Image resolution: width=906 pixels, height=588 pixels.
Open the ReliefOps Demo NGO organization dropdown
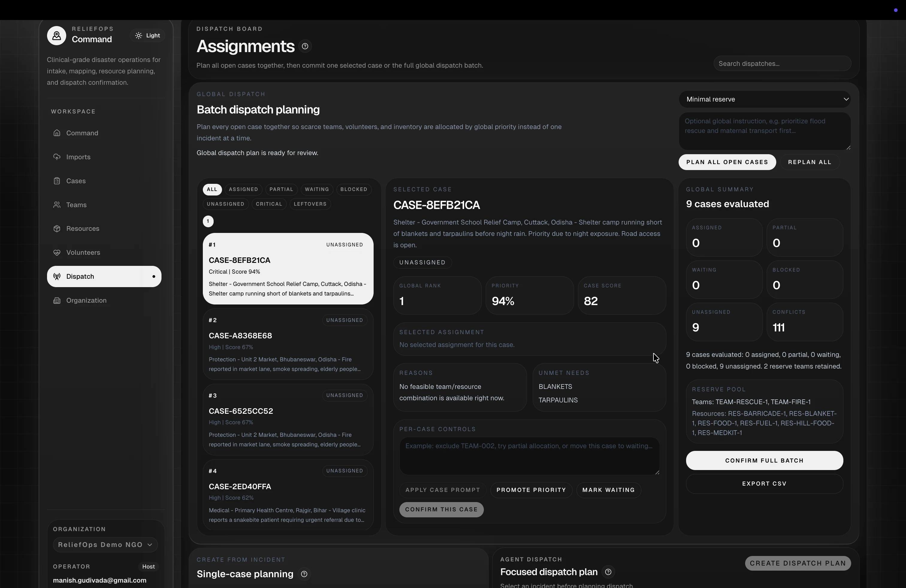[105, 545]
